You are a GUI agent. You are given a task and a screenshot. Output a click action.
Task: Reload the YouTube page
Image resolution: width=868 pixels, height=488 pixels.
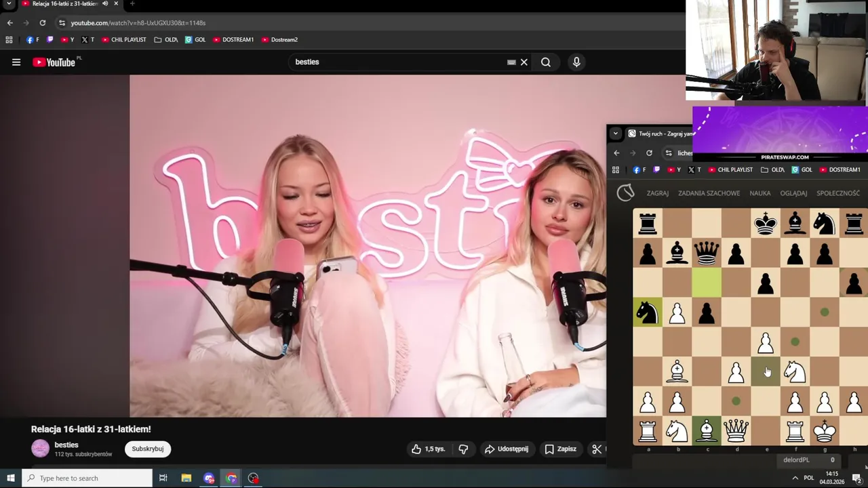(x=42, y=23)
